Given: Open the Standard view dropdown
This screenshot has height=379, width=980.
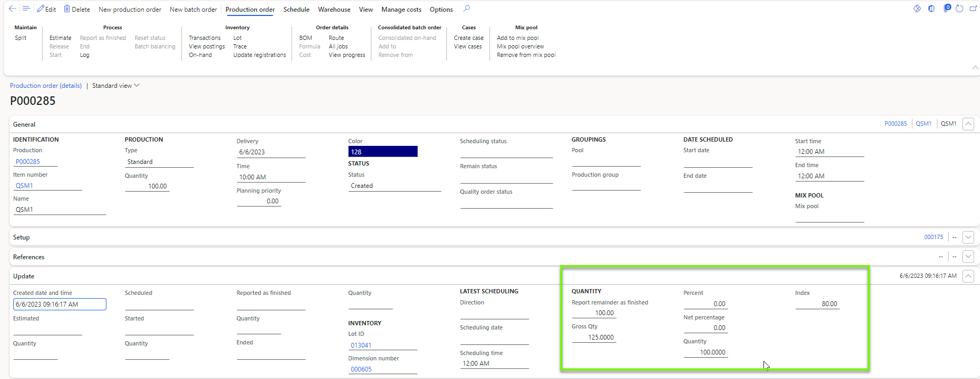Looking at the screenshot, I should coord(115,86).
